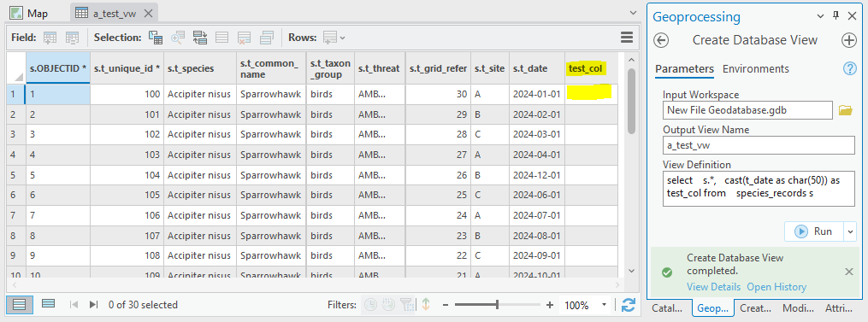Go to first record in table
868x322 pixels.
click(x=74, y=304)
